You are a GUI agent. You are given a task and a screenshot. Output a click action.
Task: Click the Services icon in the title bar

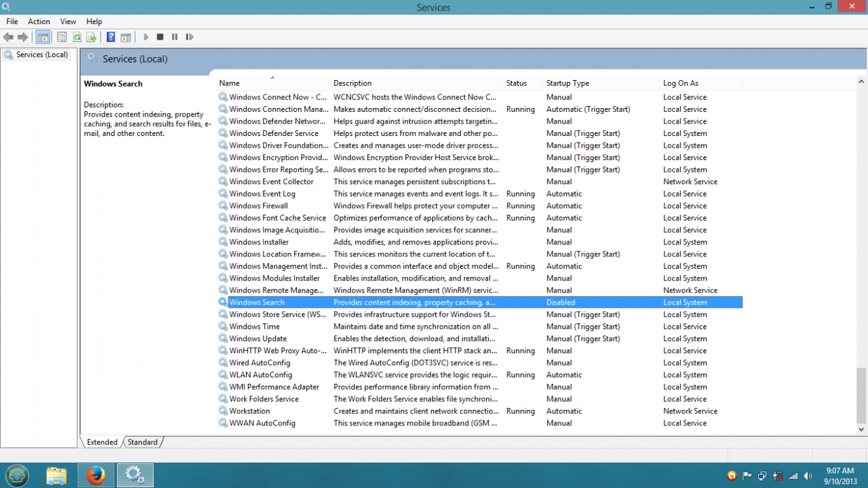(6, 7)
